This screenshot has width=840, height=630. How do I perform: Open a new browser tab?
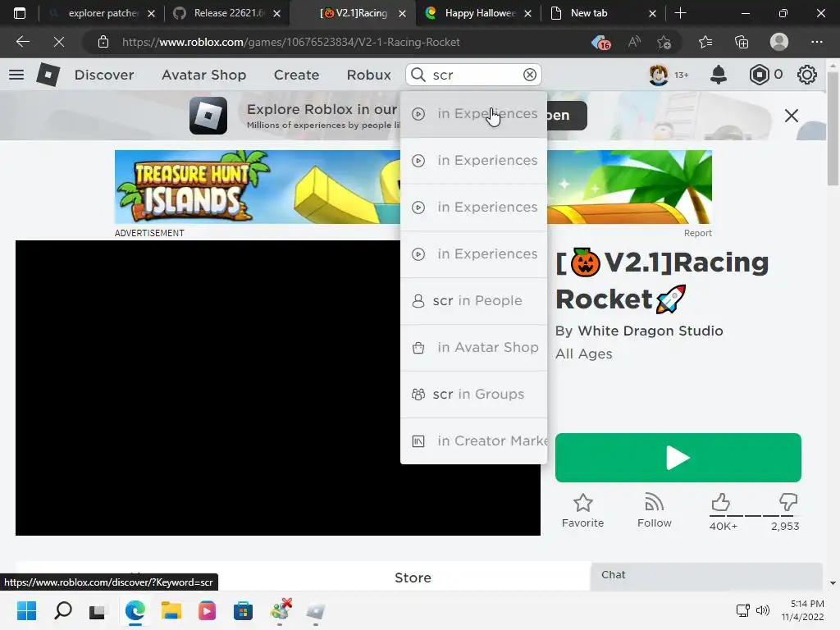(680, 13)
